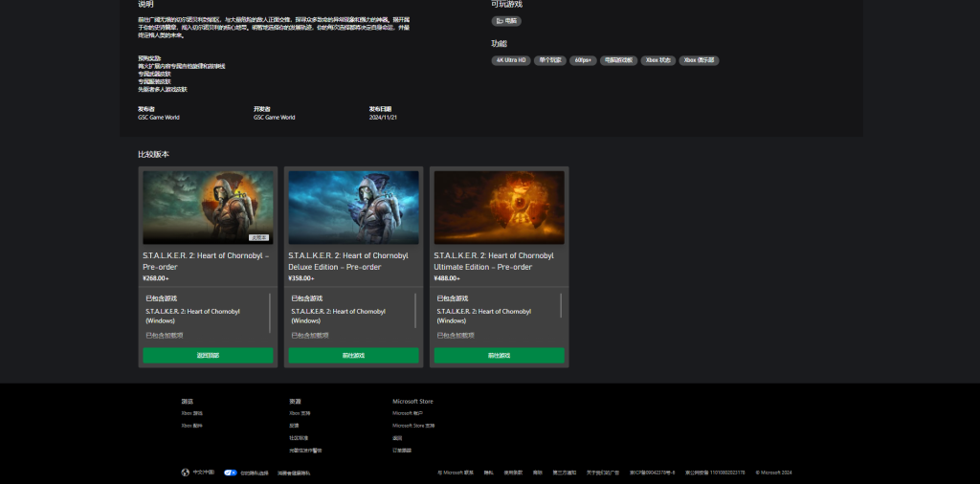This screenshot has height=484, width=980.
Task: Open the consumer health privacy link
Action: [294, 473]
